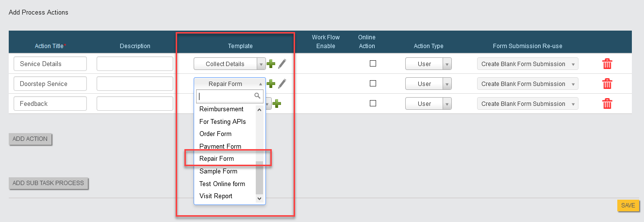Viewport: 644px width, 222px height.
Task: Click the template list scroll down arrow
Action: pos(259,198)
